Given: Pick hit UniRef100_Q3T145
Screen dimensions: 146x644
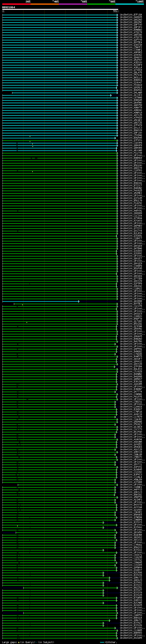Looking at the screenshot, I should tap(131, 198).
